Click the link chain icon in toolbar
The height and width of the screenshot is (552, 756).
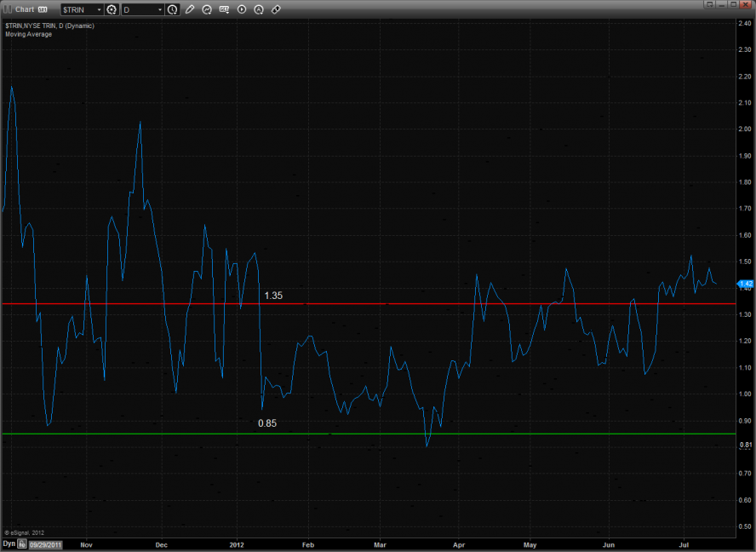[277, 9]
